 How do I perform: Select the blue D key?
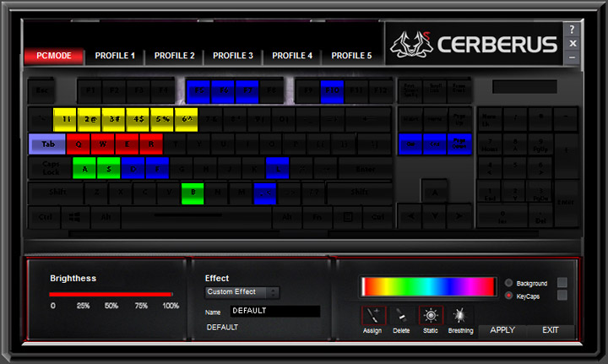click(133, 168)
